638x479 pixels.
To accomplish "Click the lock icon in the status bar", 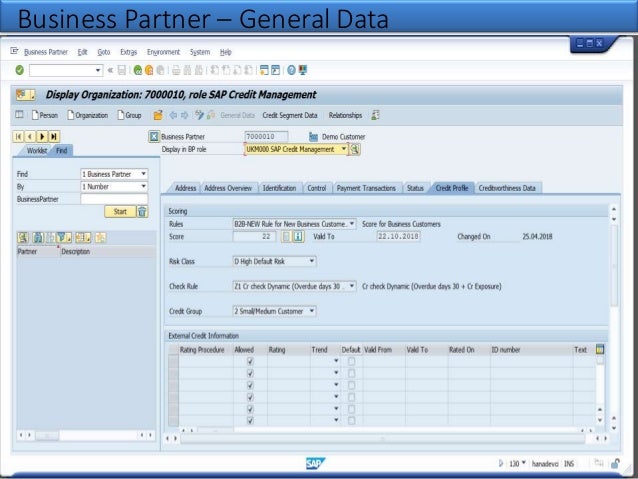I will [615, 463].
